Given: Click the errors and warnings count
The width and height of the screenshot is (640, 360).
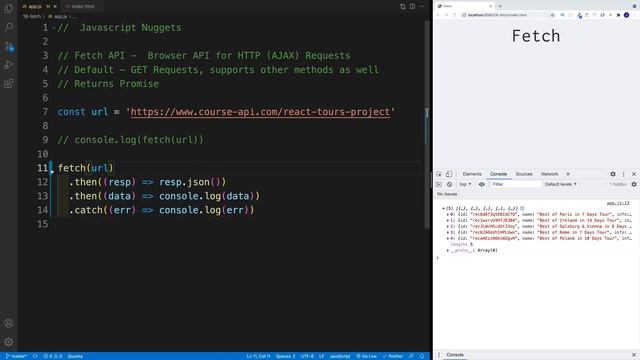Looking at the screenshot, I should coord(53,356).
